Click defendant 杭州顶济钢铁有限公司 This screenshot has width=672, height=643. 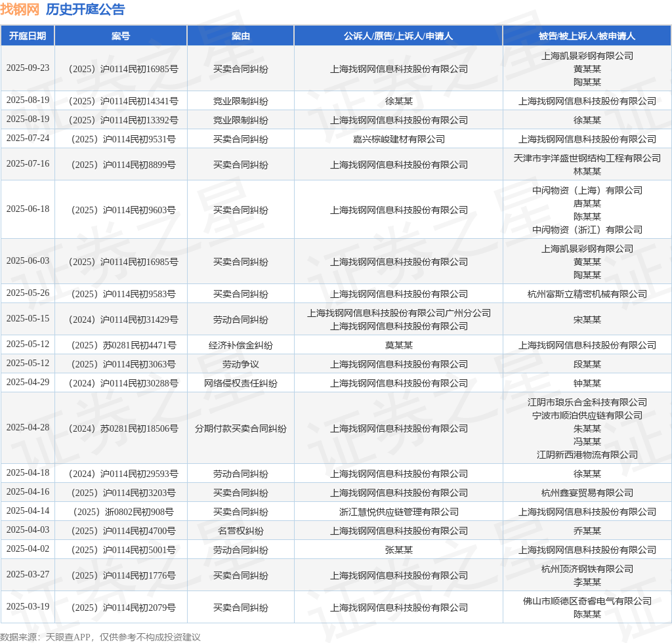(587, 569)
